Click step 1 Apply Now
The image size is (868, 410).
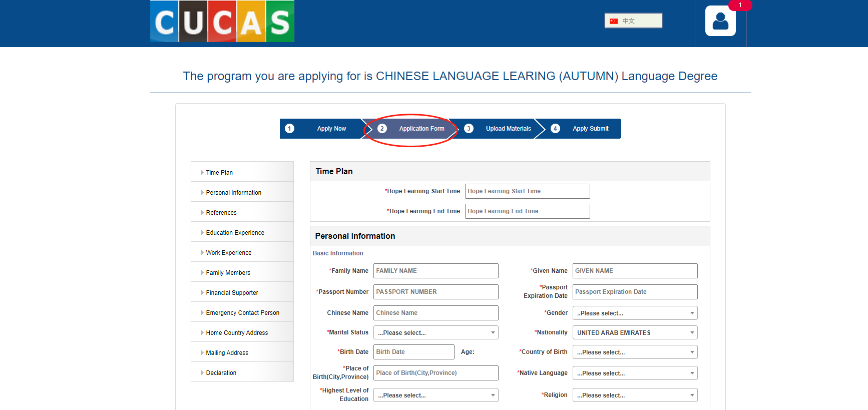tap(321, 129)
